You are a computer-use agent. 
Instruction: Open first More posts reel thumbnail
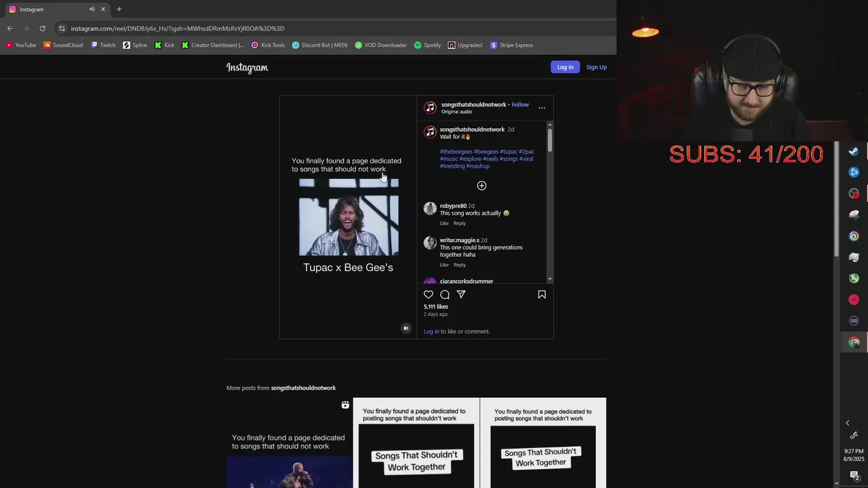290,443
